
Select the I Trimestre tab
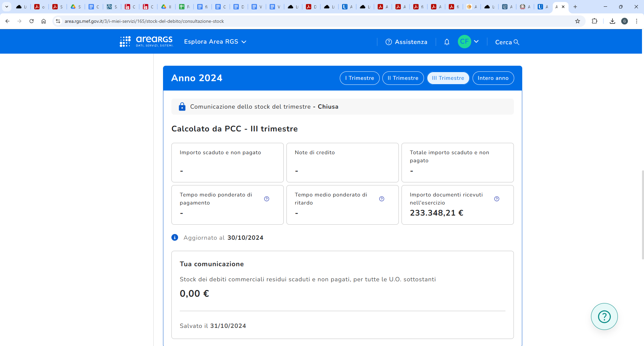(x=360, y=78)
